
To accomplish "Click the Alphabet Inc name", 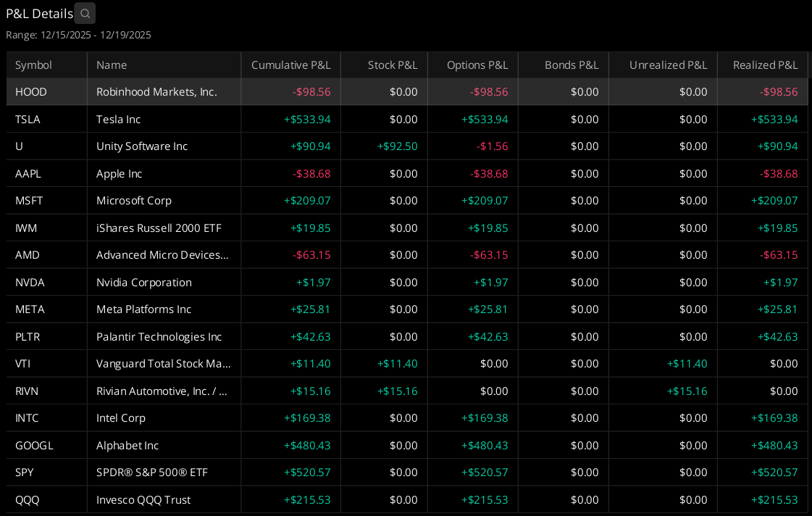I will 127,446.
